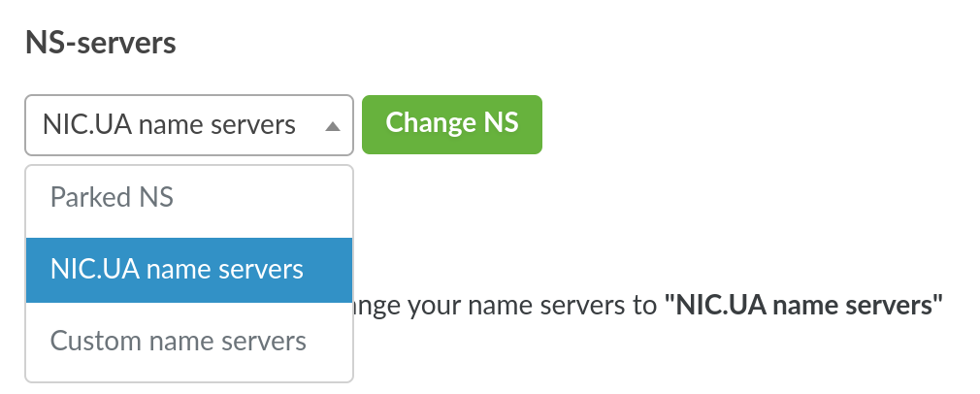Click the name server selector field

(188, 124)
